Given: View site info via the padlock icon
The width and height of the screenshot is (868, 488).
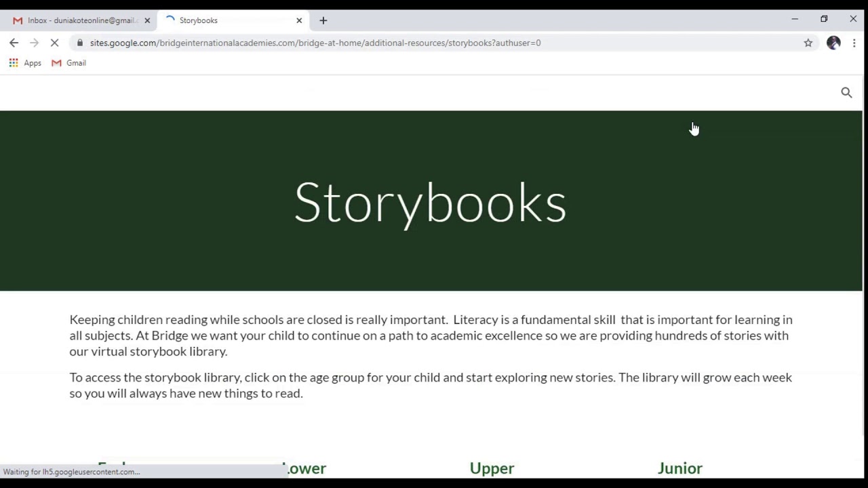Looking at the screenshot, I should point(80,43).
